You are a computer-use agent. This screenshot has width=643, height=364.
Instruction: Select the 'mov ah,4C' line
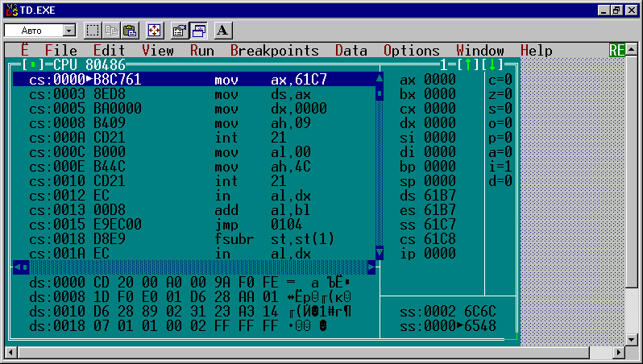(194, 167)
